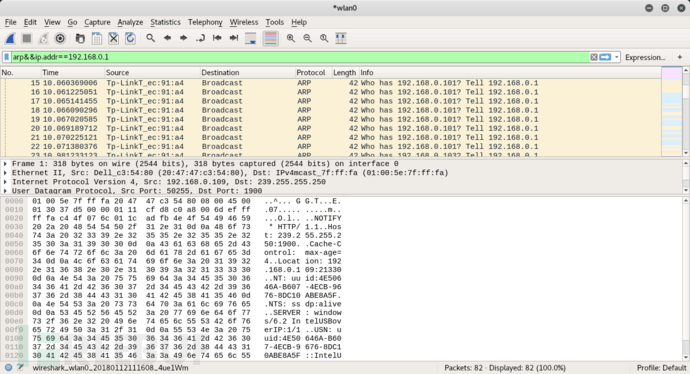Restart the current capture
This screenshot has height=374, width=690.
click(x=43, y=39)
